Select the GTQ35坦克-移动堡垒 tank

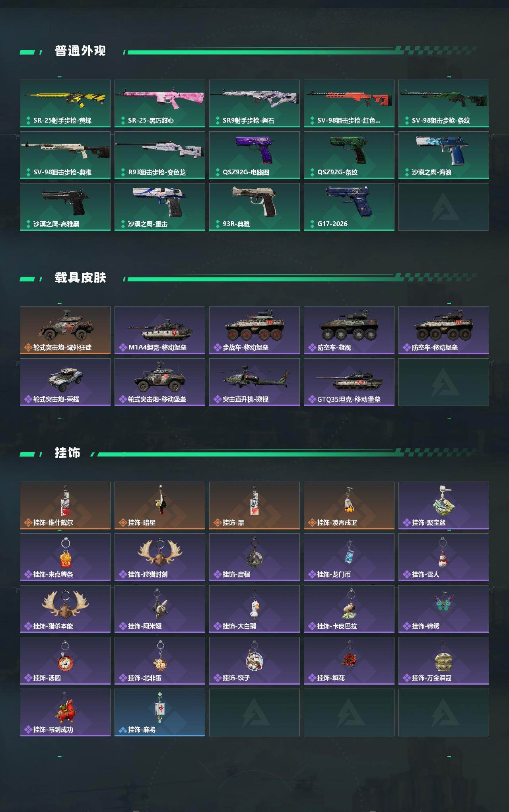[x=349, y=382]
